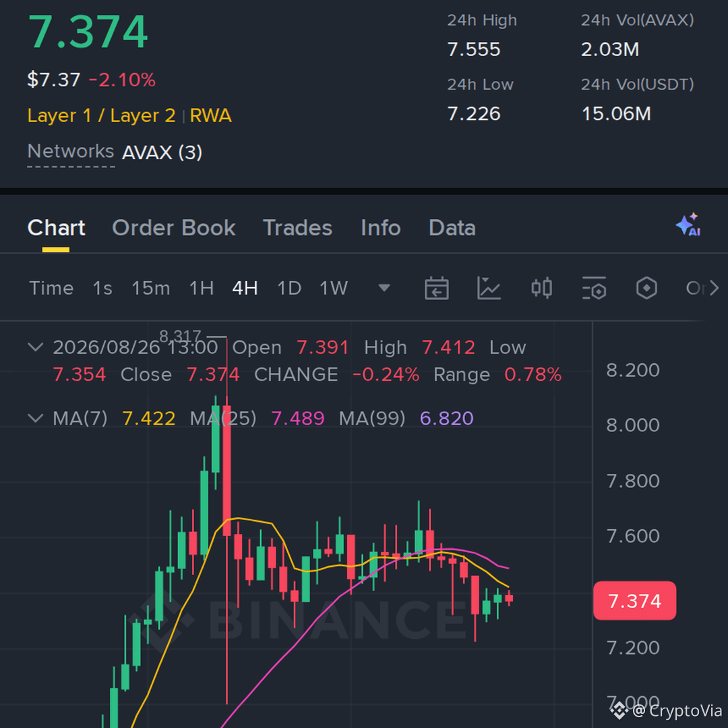Collapse the MA indicator values row
The height and width of the screenshot is (728, 728).
[36, 418]
